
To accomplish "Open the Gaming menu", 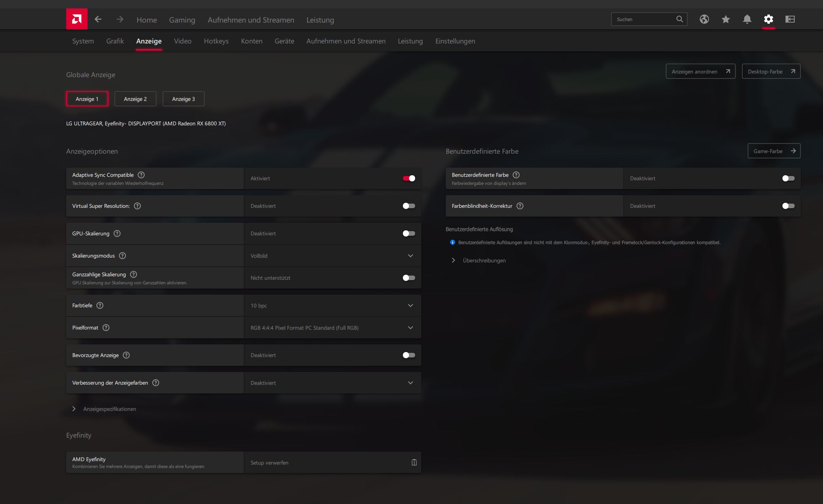I will [182, 20].
